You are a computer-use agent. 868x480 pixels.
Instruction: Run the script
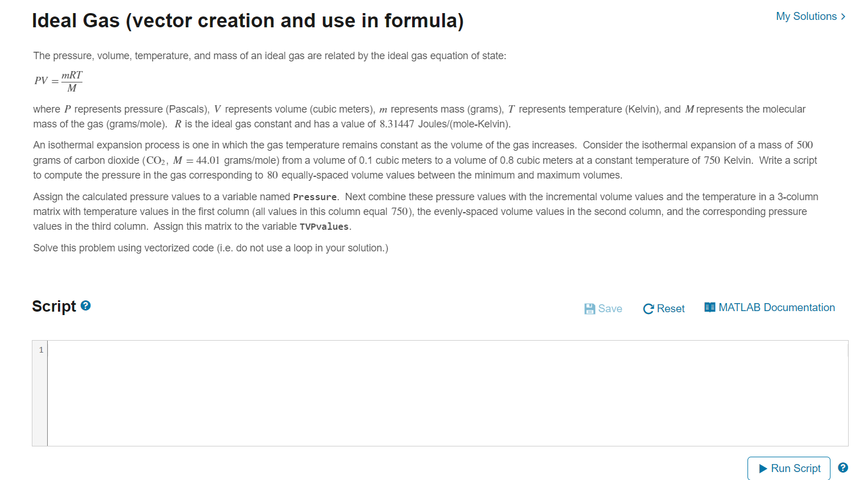[789, 468]
